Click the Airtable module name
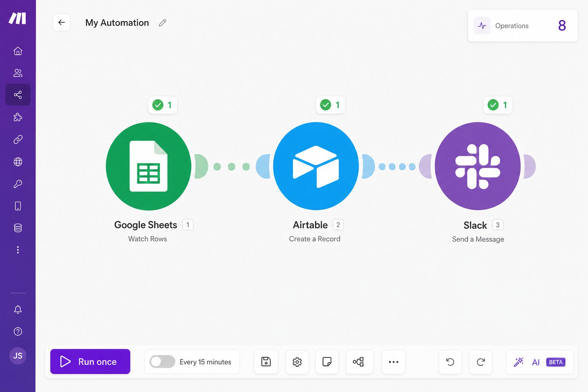The image size is (588, 392). tap(310, 225)
